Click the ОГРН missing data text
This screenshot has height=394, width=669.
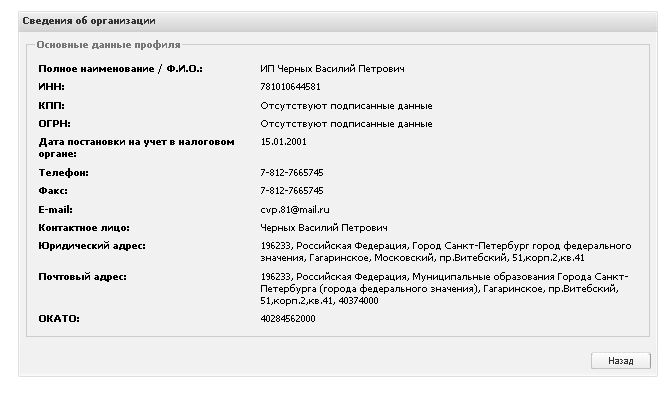pyautogui.click(x=346, y=124)
